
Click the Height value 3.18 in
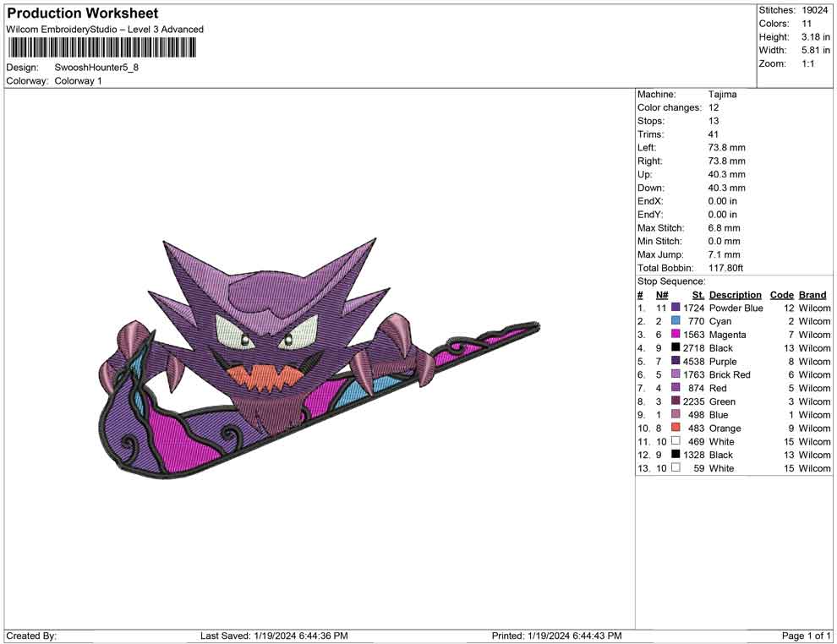[816, 37]
